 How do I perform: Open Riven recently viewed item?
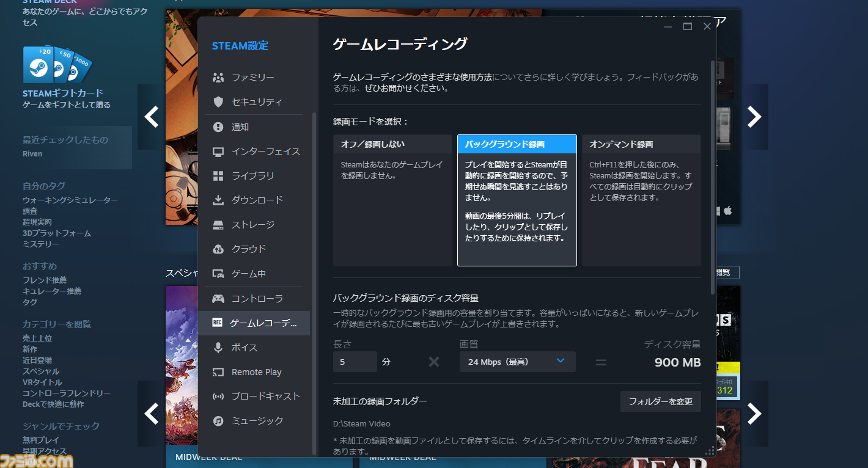tap(32, 154)
